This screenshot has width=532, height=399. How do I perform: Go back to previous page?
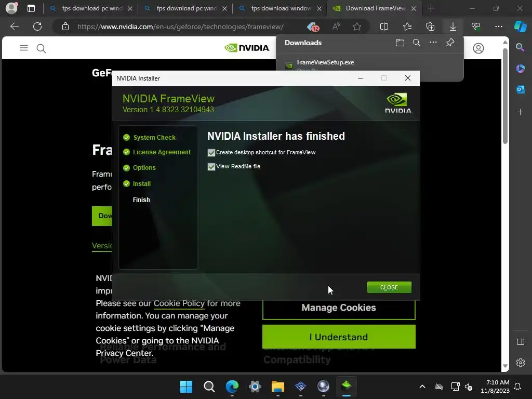pos(14,26)
